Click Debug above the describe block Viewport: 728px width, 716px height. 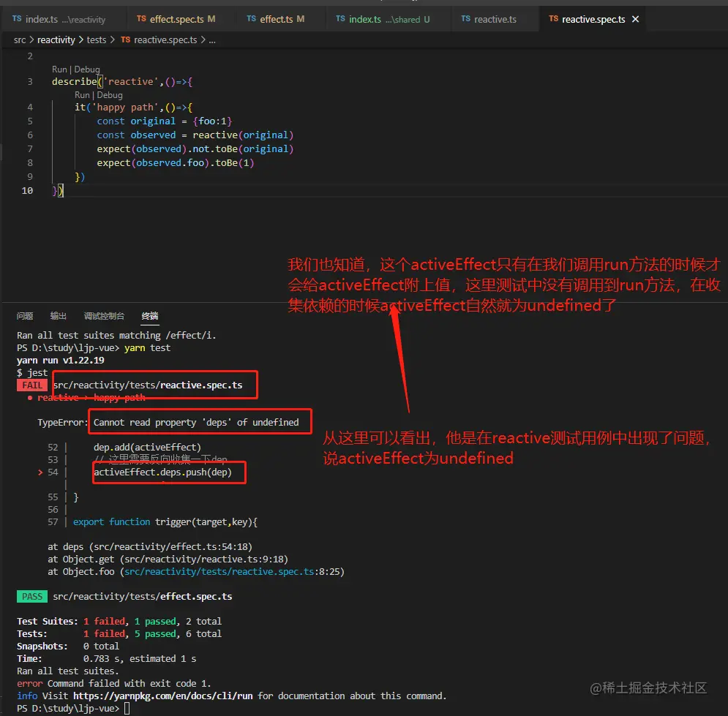click(87, 69)
